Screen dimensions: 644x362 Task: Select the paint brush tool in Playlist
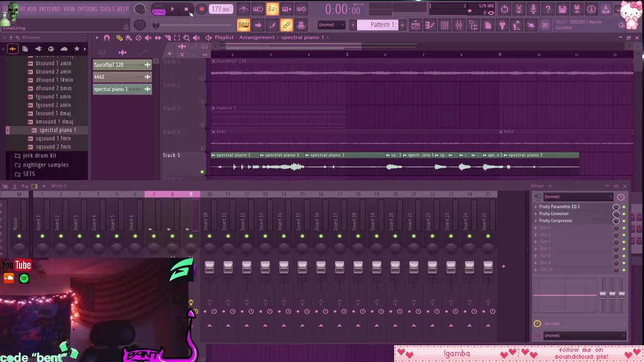(x=129, y=38)
